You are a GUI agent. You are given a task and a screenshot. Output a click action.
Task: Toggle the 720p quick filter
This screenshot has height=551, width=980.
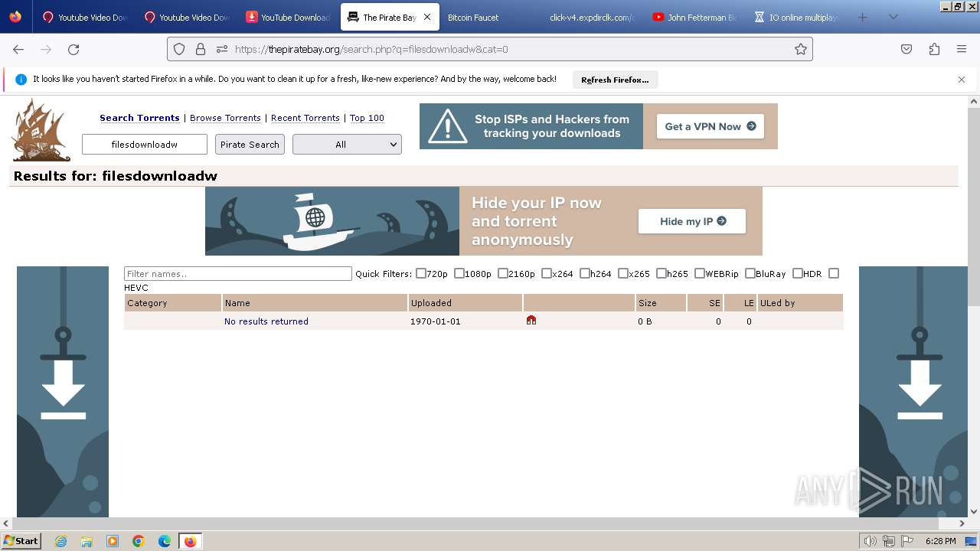pos(421,273)
